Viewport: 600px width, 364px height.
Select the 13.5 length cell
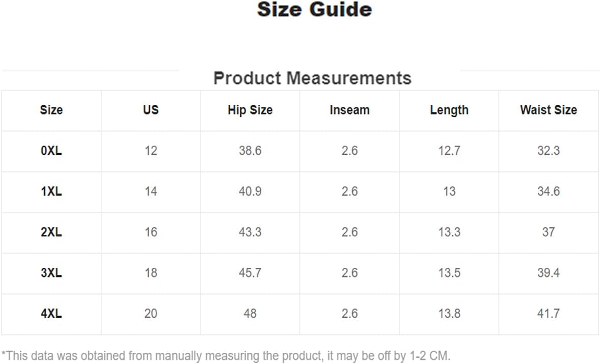pyautogui.click(x=449, y=273)
